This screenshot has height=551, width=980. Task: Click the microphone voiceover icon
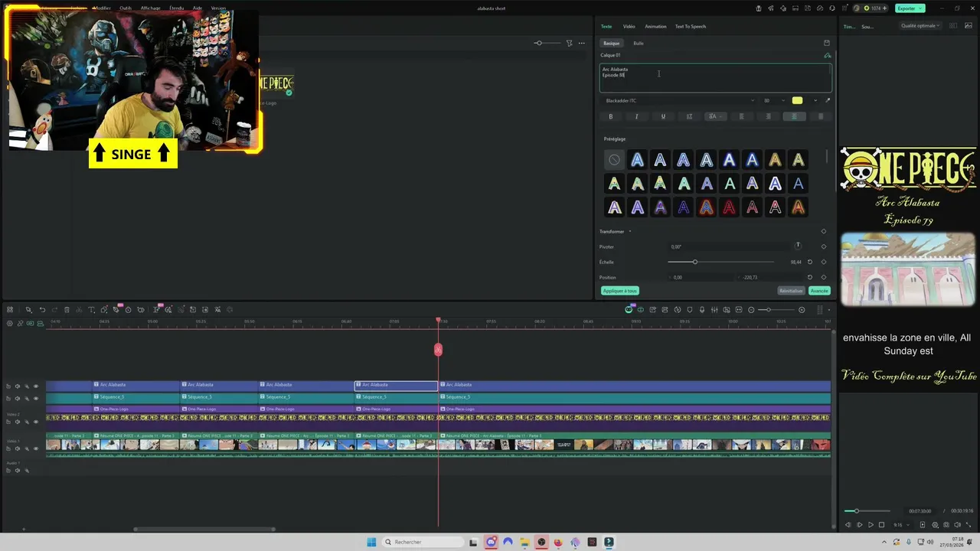[x=702, y=310]
